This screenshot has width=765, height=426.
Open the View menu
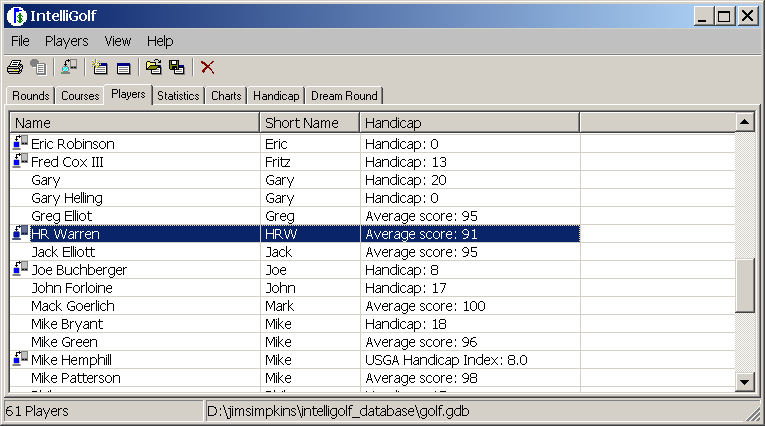coord(118,41)
